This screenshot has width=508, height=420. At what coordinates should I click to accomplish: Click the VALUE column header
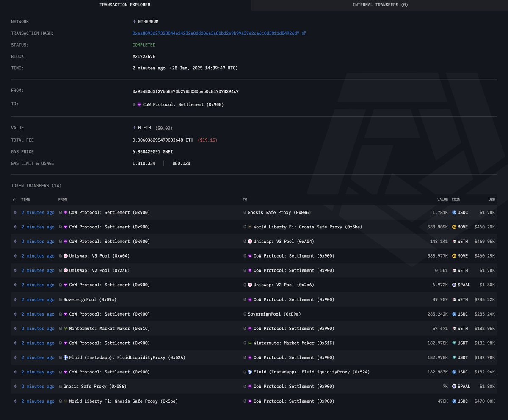click(x=443, y=199)
